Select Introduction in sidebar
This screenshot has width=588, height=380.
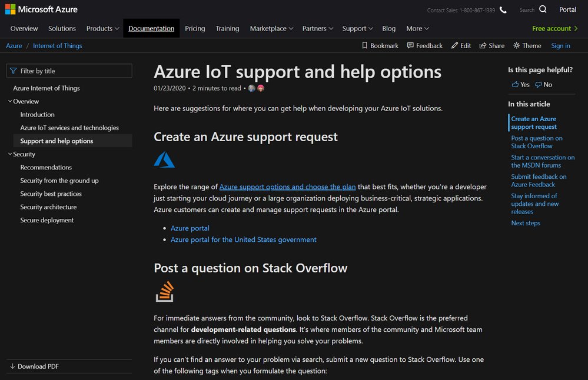37,114
